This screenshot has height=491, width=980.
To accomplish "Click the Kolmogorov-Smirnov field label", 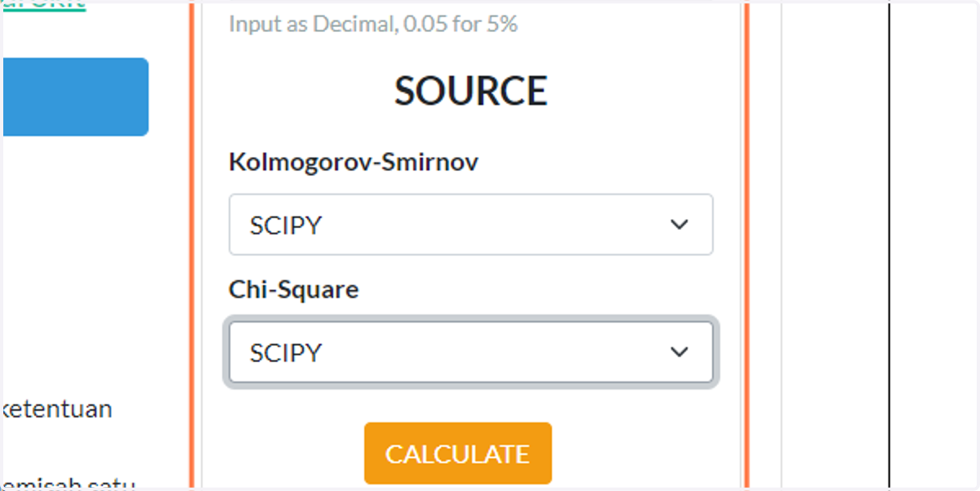I will 354,163.
